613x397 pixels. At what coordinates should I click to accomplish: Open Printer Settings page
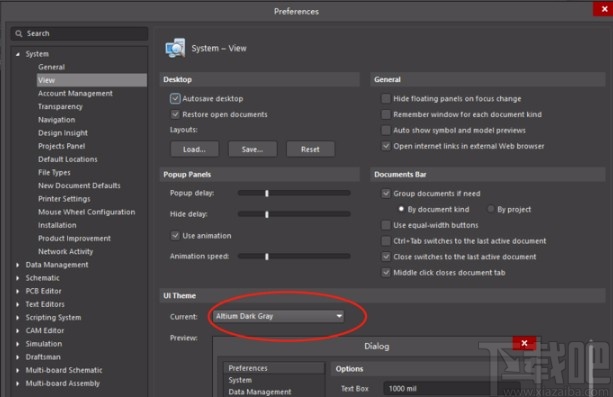click(x=64, y=199)
